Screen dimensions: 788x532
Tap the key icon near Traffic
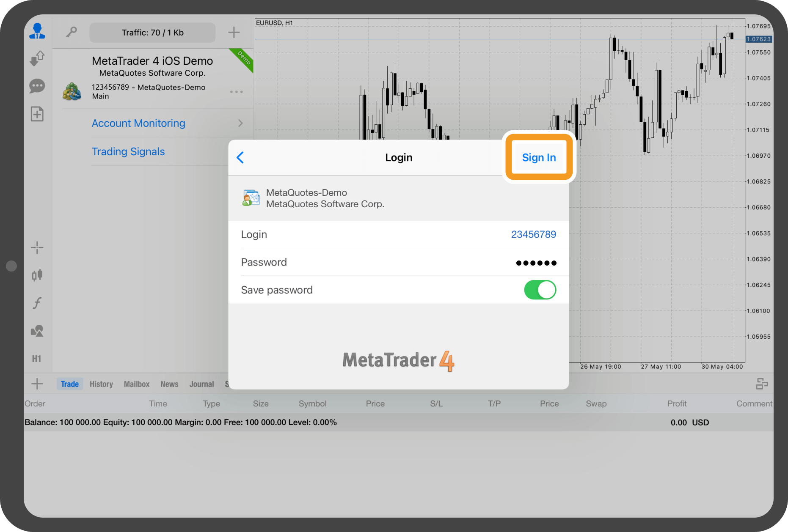pyautogui.click(x=72, y=32)
